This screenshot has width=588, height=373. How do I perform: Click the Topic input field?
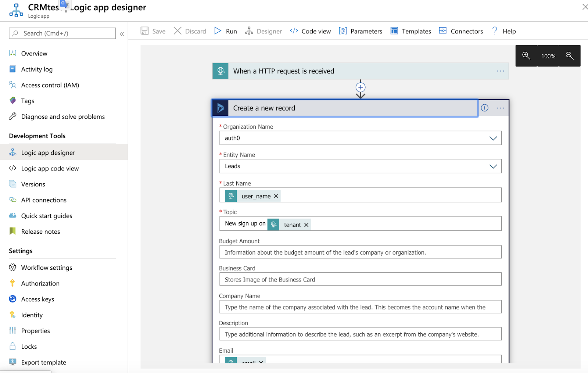[x=361, y=223]
